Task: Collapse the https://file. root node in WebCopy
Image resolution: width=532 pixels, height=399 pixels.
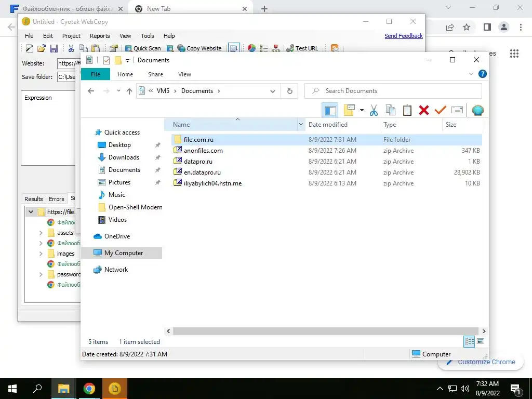Action: point(31,212)
